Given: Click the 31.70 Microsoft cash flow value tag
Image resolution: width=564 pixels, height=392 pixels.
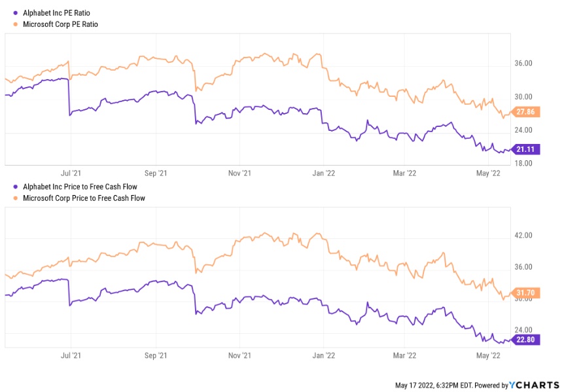Looking at the screenshot, I should pos(526,293).
